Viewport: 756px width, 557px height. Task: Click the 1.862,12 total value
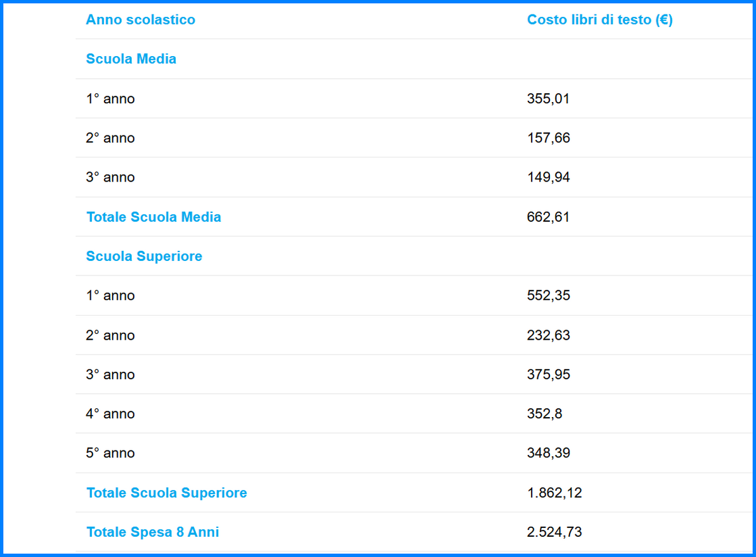click(x=554, y=493)
